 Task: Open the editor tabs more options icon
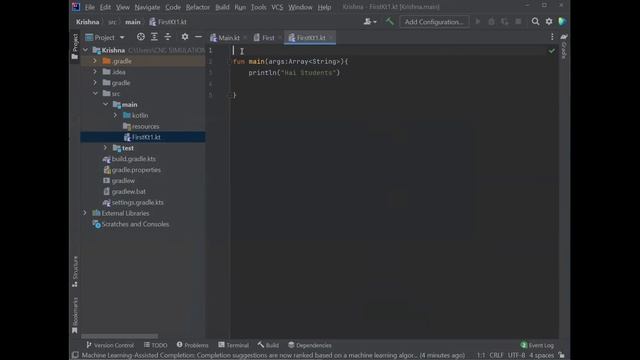552,37
